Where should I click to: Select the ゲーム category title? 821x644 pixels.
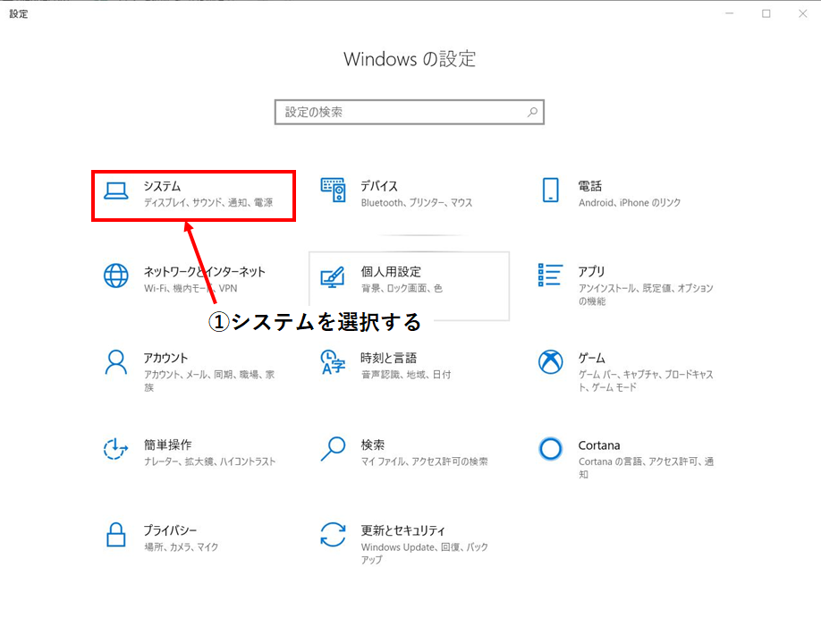pyautogui.click(x=592, y=358)
